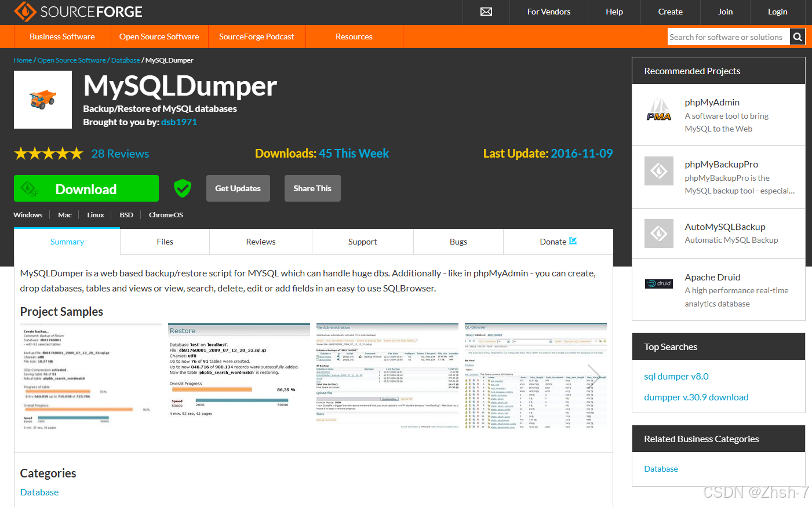Click the search magnifier button
812x507 pixels.
(x=798, y=37)
